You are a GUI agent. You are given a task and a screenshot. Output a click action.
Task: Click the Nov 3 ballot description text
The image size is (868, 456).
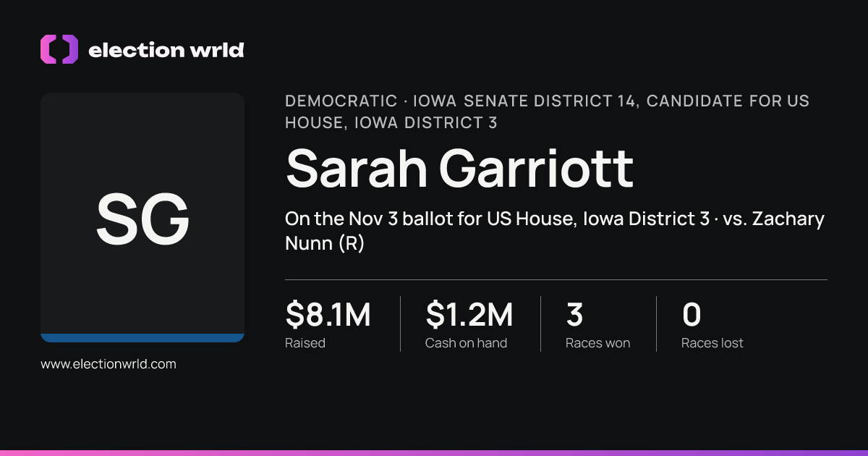tap(555, 232)
